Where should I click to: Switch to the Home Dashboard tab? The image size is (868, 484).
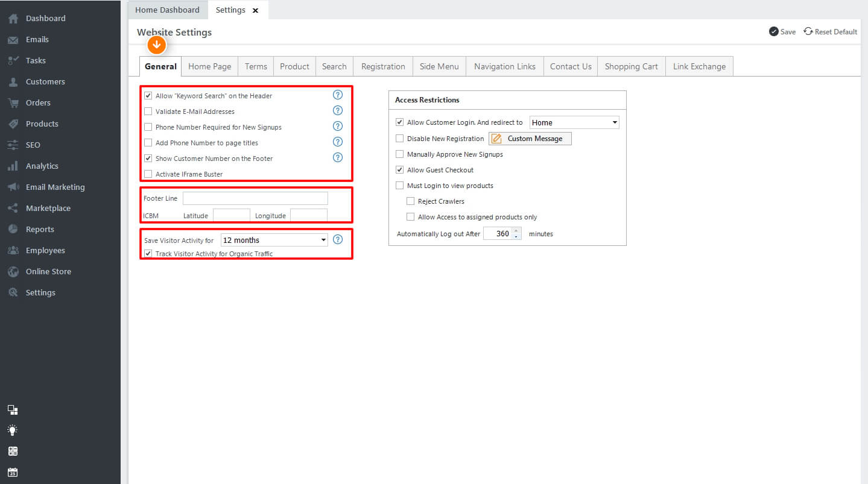(x=167, y=10)
